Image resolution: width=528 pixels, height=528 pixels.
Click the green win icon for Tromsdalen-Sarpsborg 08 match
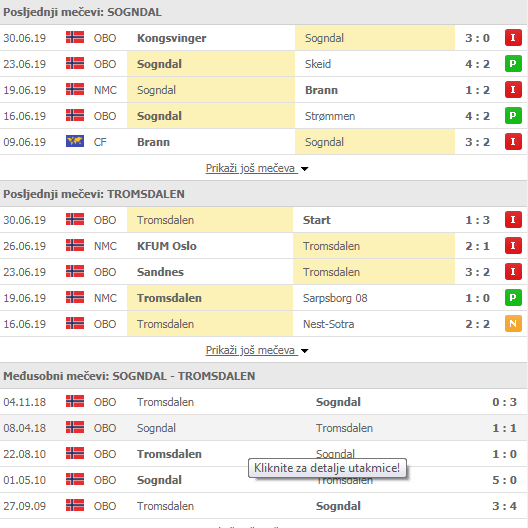tap(513, 298)
